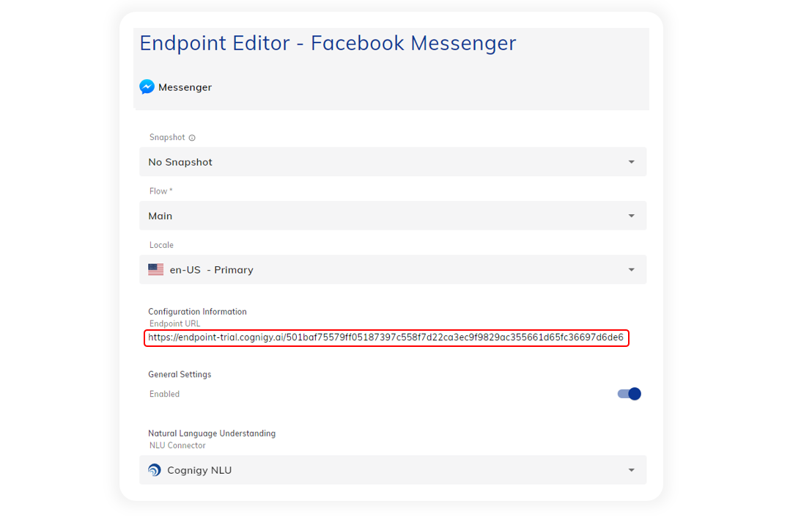Click the Enabled label text
This screenshot has height=520, width=812.
165,394
